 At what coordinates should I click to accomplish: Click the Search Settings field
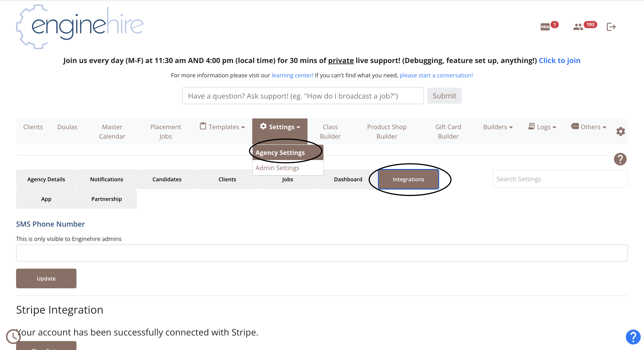tap(560, 179)
